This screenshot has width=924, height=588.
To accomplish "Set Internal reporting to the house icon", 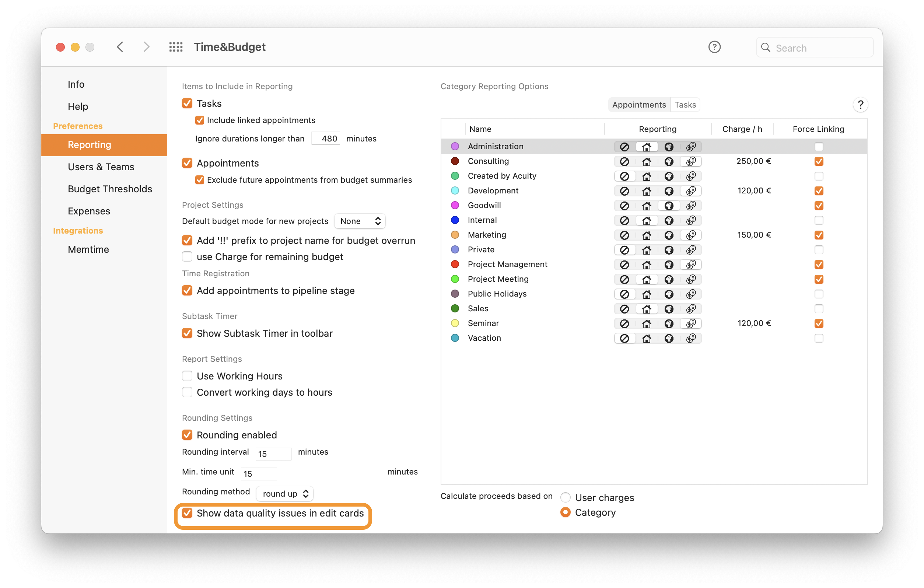I will click(x=647, y=221).
